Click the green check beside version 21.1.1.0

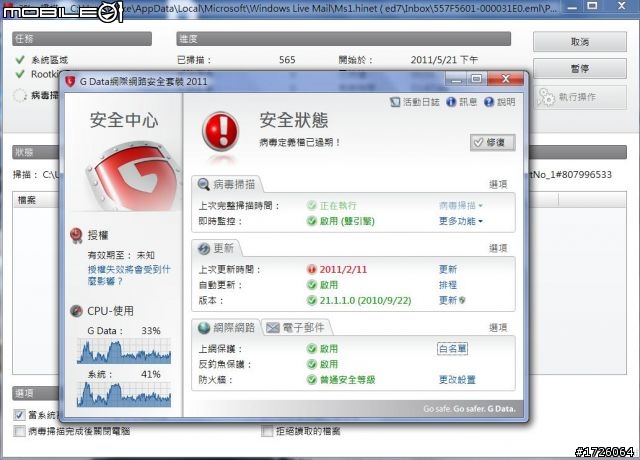(x=312, y=300)
